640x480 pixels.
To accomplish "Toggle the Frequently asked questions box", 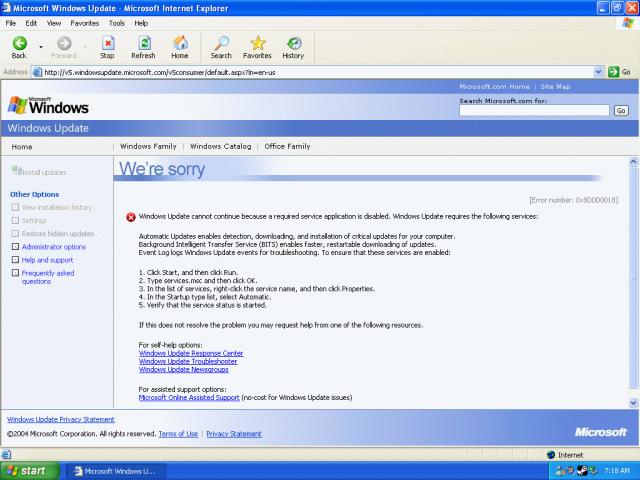I will [16, 273].
